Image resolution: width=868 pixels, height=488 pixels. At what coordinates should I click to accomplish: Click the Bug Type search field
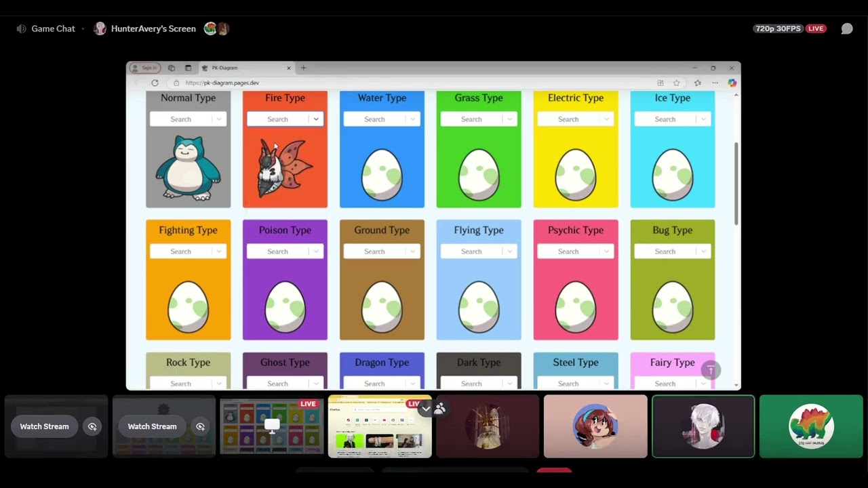click(x=672, y=251)
